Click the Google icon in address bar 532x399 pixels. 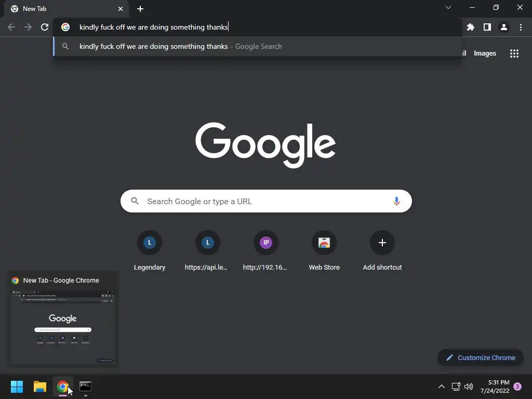(x=65, y=27)
